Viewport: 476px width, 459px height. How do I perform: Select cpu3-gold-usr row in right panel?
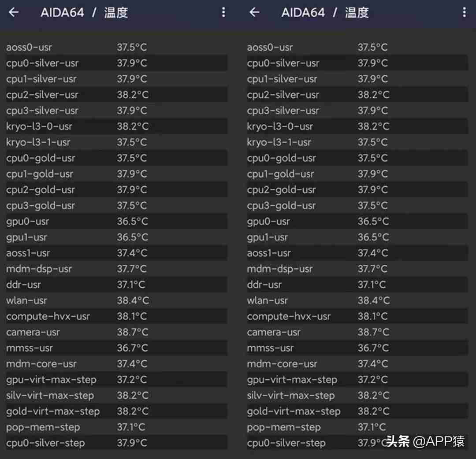[357, 205]
